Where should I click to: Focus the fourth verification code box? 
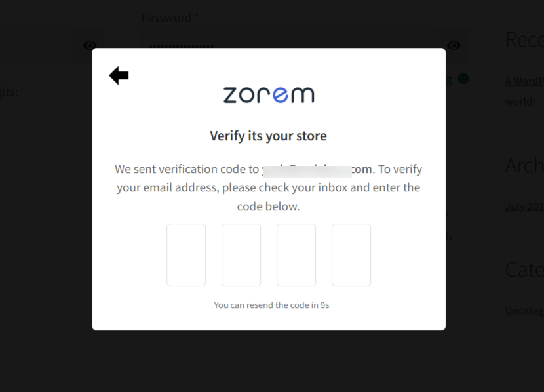(x=351, y=255)
